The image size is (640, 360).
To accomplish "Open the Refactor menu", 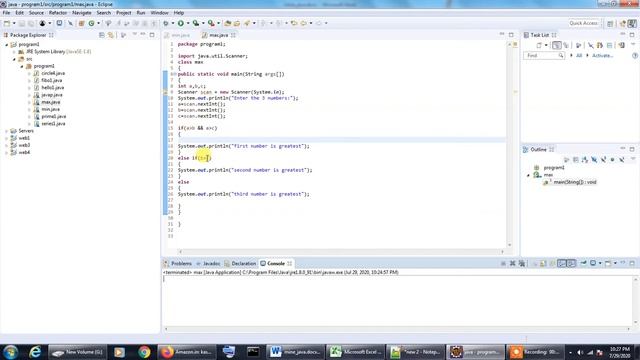I will (58, 13).
